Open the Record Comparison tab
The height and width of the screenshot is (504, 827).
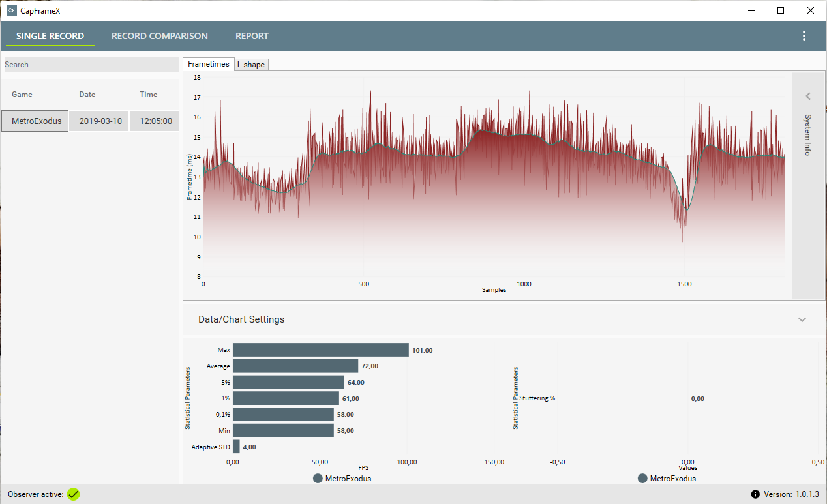point(160,36)
